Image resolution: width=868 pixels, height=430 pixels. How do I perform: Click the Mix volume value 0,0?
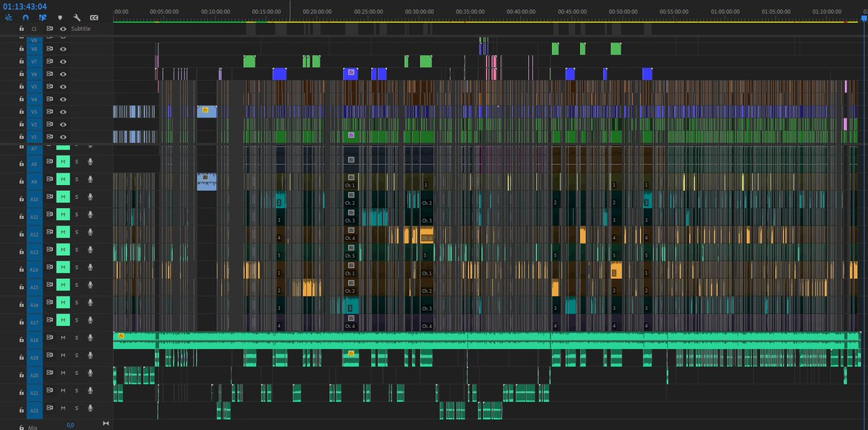pos(70,426)
